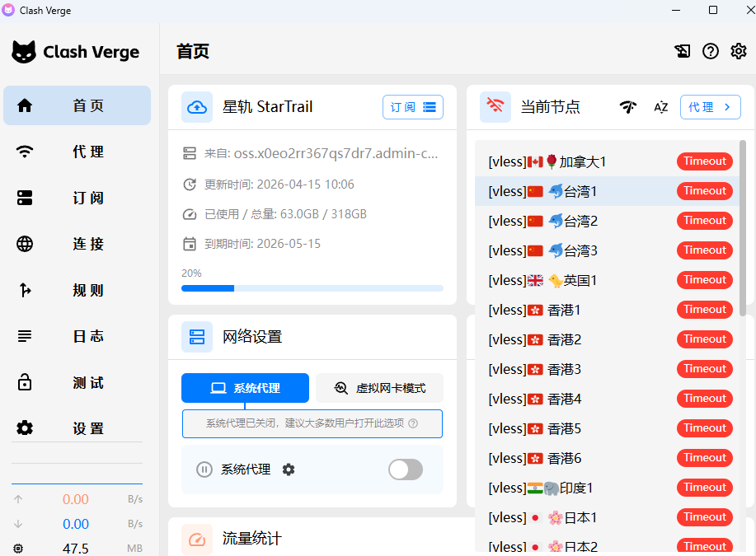Click the StarTrail cloud upload icon

(197, 107)
